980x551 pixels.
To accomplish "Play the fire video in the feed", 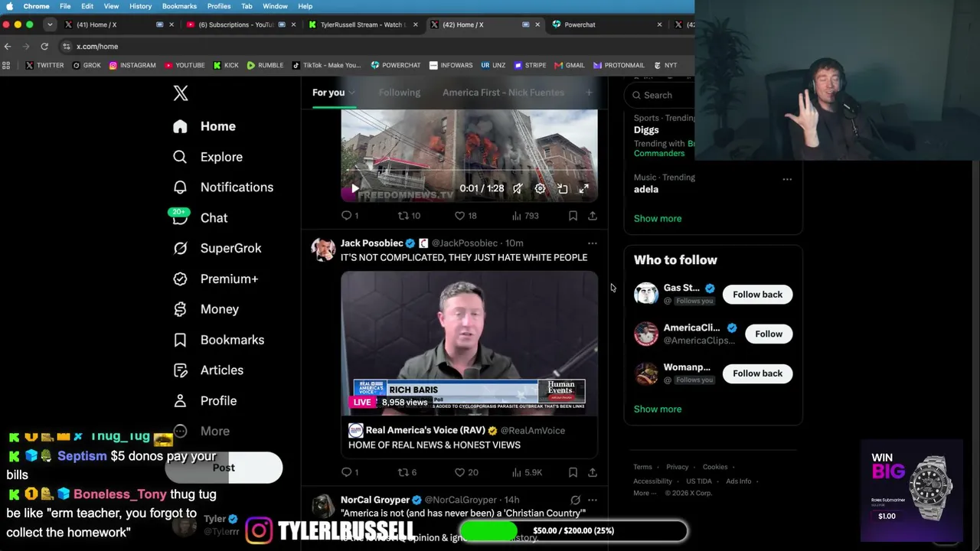I will tap(354, 188).
